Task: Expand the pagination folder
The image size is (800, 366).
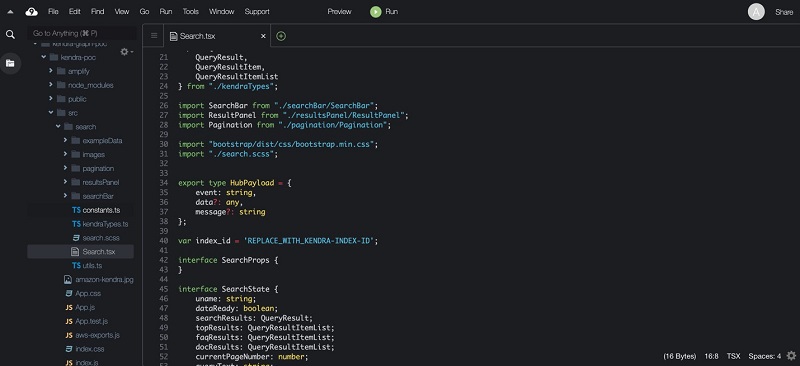Action: (65, 167)
